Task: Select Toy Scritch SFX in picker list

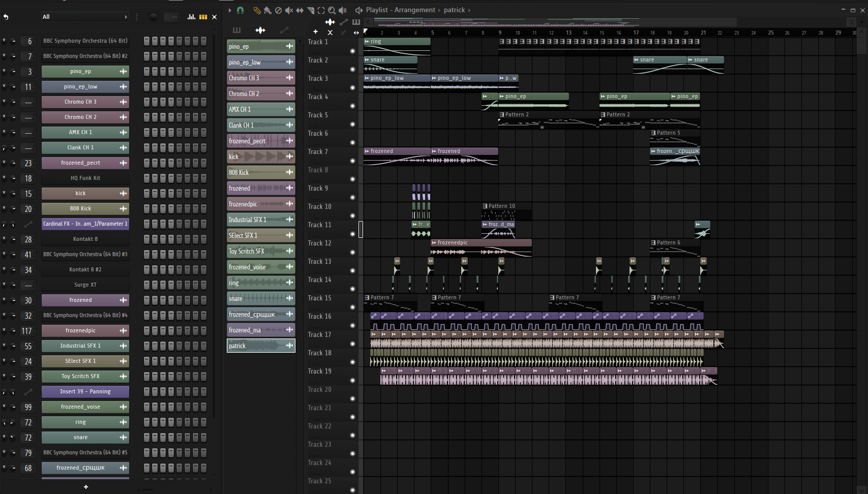Action: 261,251
